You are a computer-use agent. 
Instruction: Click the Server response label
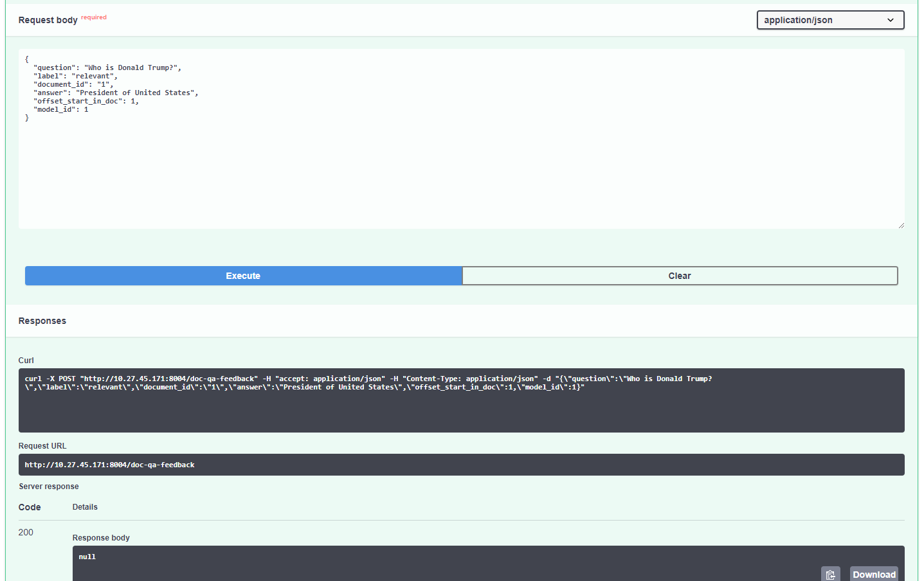[48, 486]
